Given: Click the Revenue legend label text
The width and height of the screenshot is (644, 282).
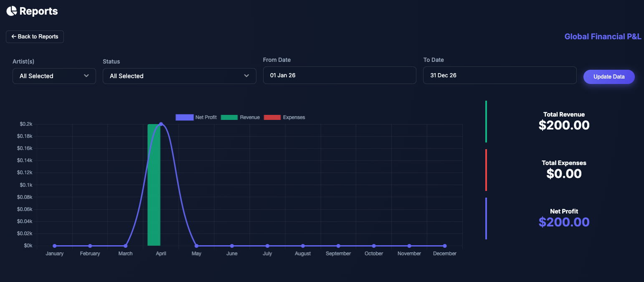Looking at the screenshot, I should (250, 117).
